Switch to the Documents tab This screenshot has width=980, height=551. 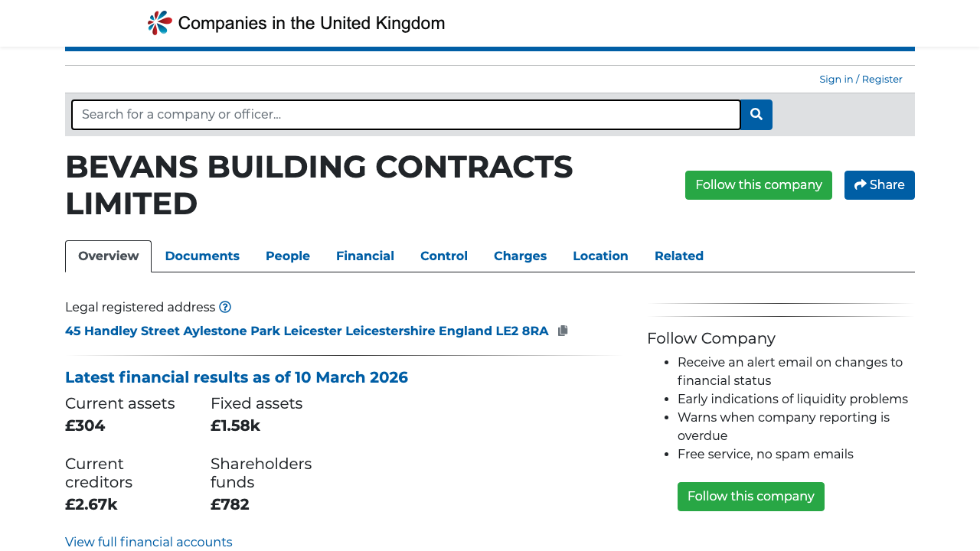point(202,256)
